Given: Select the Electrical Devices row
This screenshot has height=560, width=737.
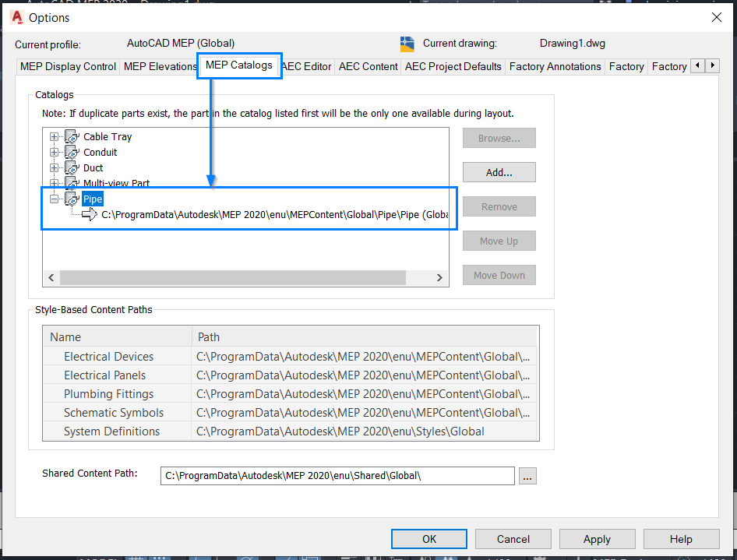Looking at the screenshot, I should [291, 357].
